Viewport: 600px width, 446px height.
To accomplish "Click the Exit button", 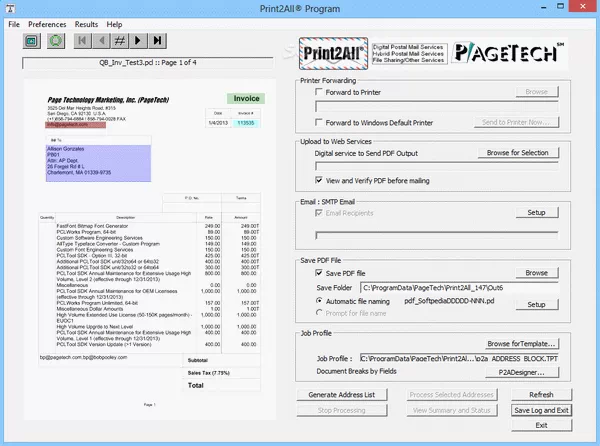I will pyautogui.click(x=541, y=425).
